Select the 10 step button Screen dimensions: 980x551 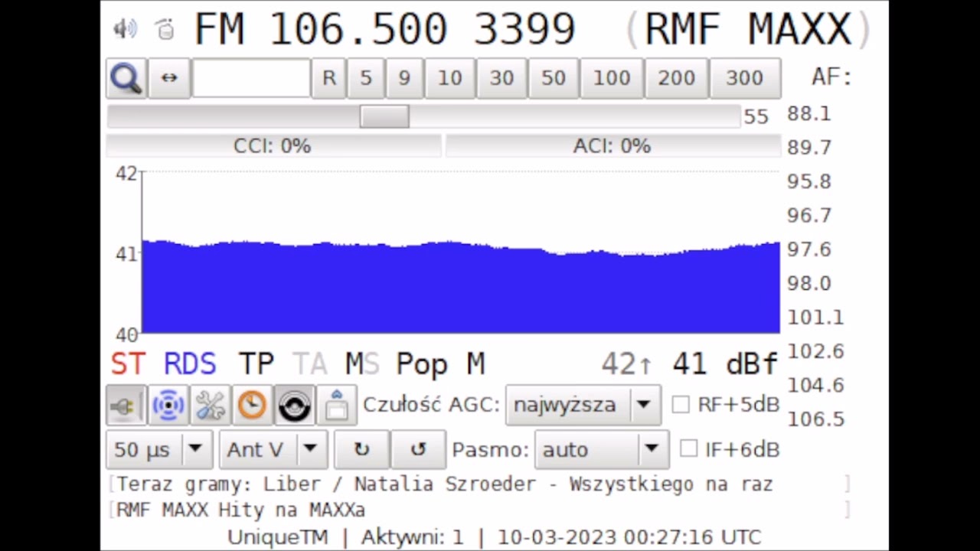(x=449, y=78)
